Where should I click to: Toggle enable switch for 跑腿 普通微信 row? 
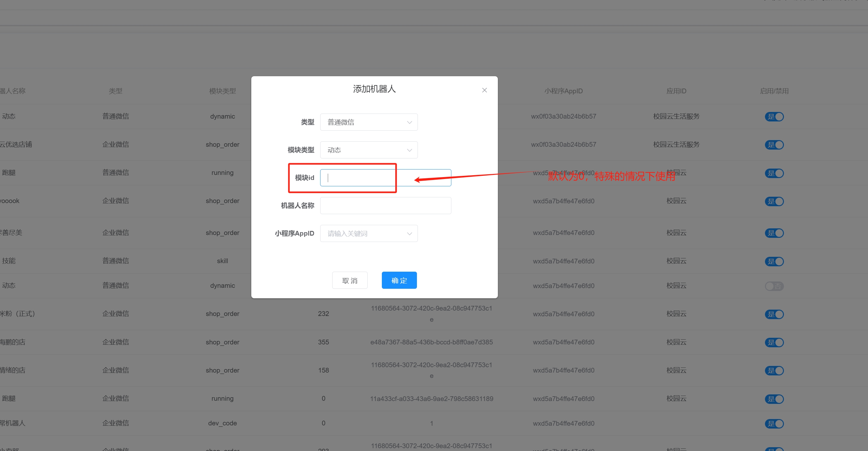click(774, 173)
